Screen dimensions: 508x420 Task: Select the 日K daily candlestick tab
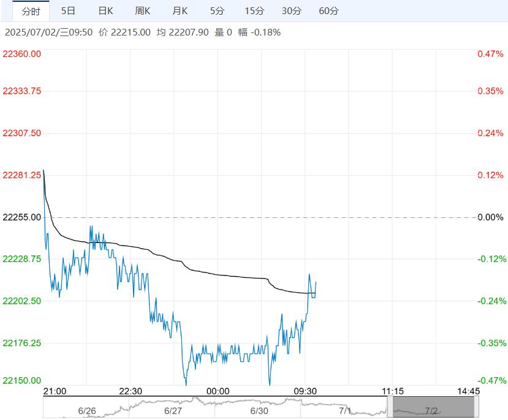coord(106,11)
